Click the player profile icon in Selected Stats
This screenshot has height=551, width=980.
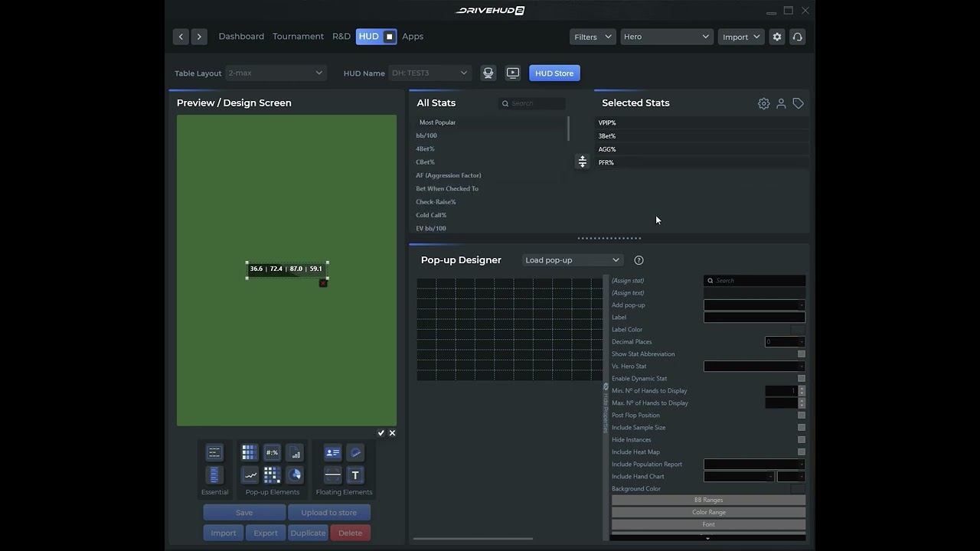[781, 103]
